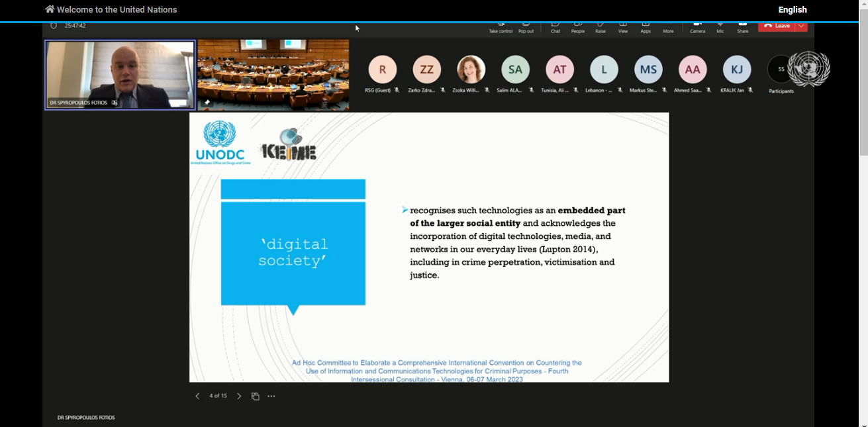Open slide options three-dot menu
This screenshot has width=868, height=427.
click(271, 397)
